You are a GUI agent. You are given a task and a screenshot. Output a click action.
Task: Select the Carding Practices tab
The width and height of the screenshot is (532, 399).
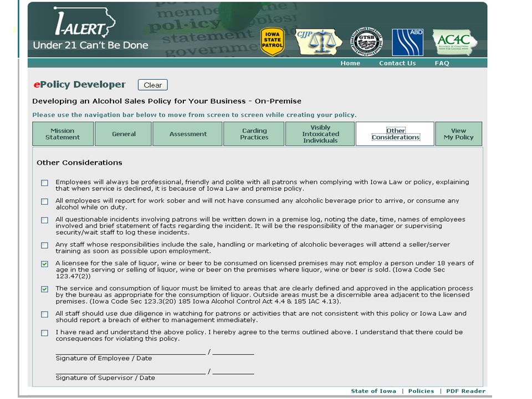[254, 134]
